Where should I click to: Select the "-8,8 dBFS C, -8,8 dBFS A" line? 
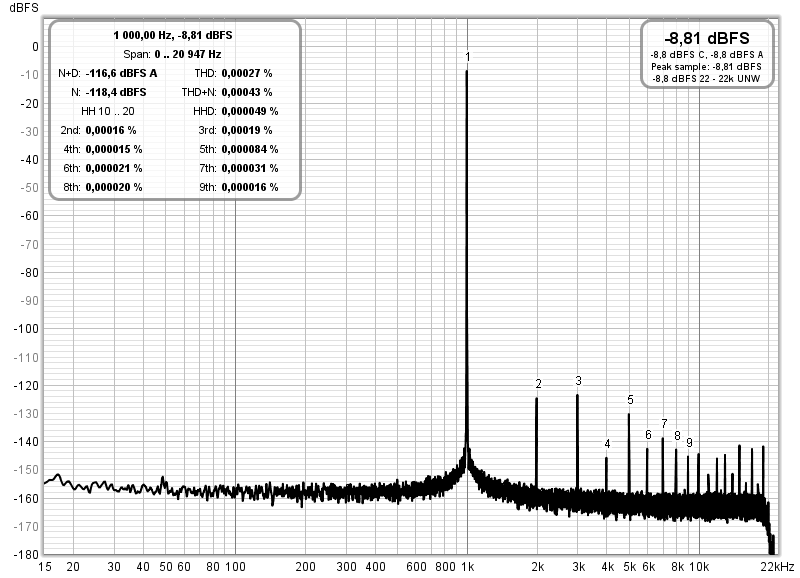tap(707, 55)
